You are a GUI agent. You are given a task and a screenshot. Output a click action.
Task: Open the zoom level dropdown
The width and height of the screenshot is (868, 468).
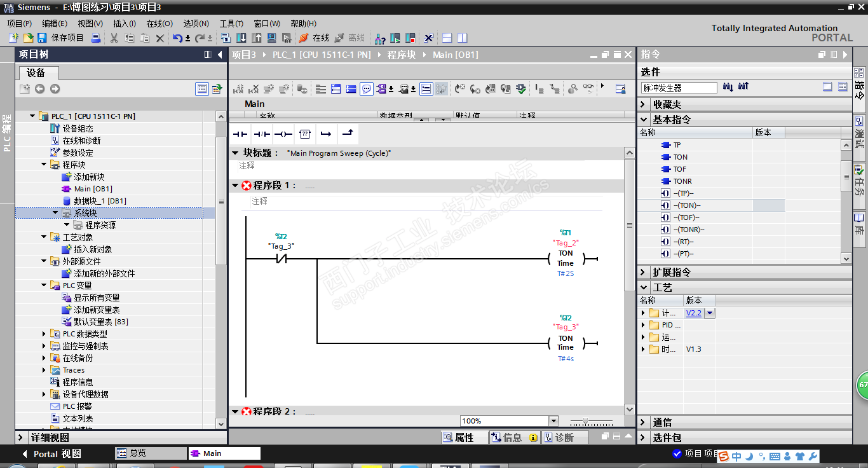point(553,421)
